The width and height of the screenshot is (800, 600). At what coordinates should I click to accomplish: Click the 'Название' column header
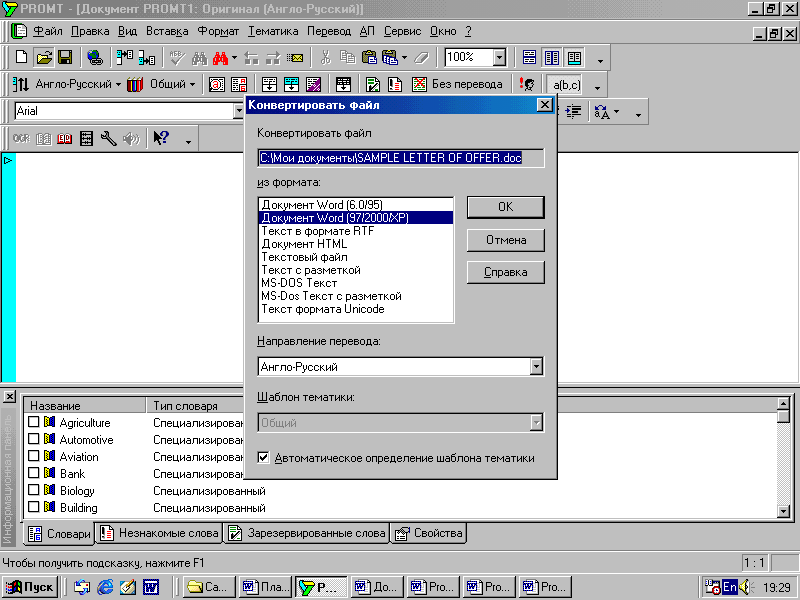tap(85, 406)
